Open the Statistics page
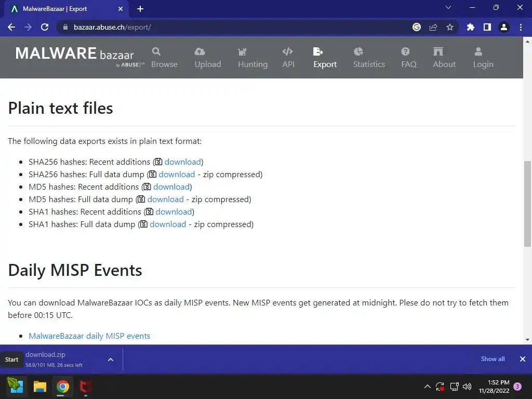This screenshot has width=532, height=399. coord(369,58)
